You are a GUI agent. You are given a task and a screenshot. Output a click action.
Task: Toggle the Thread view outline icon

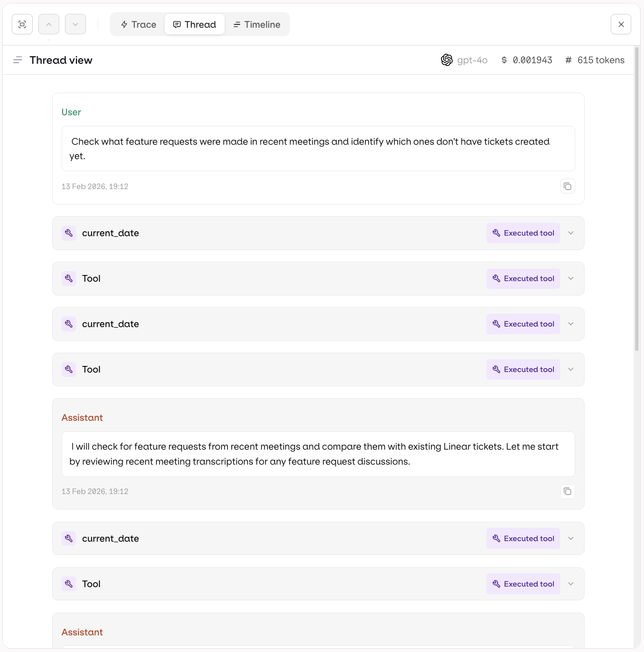click(x=18, y=60)
